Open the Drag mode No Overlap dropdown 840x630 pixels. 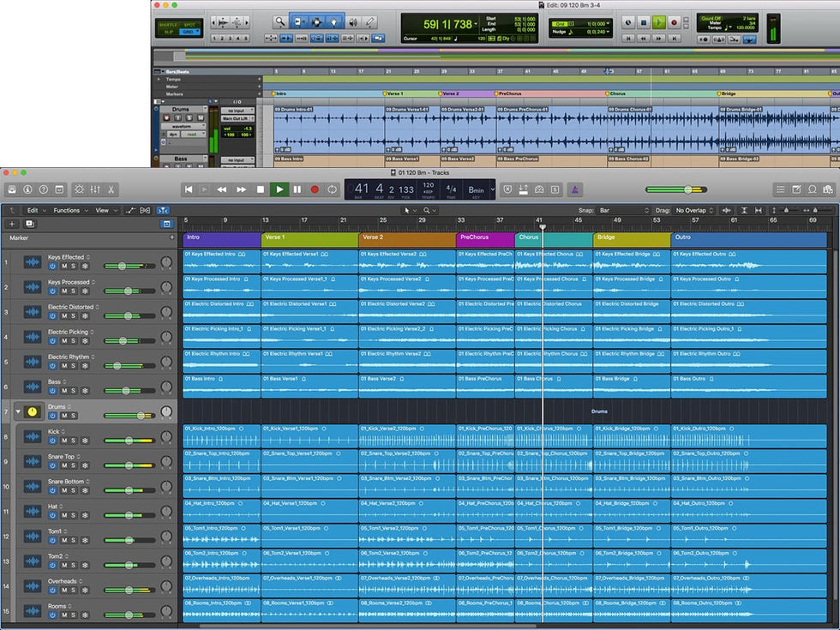[x=694, y=210]
